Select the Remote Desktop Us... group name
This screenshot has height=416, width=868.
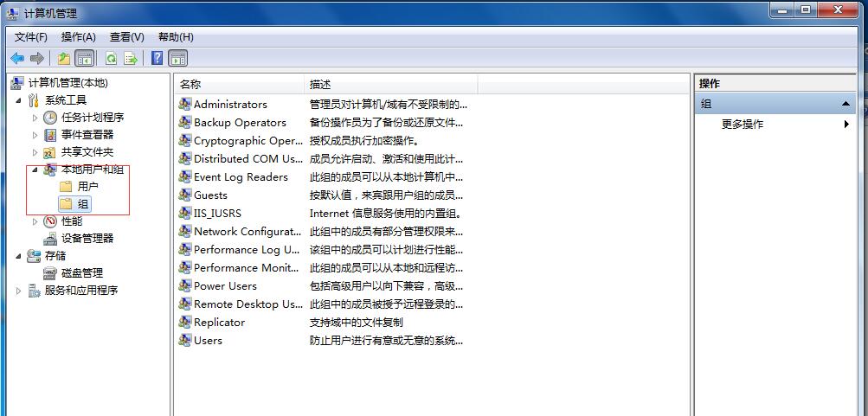tap(248, 304)
